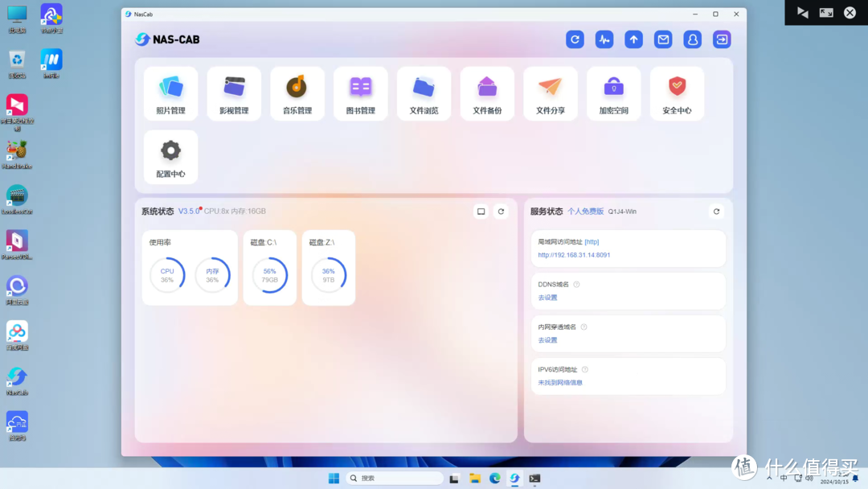
Task: Refresh the 系统状态 system status panel
Action: tap(501, 212)
